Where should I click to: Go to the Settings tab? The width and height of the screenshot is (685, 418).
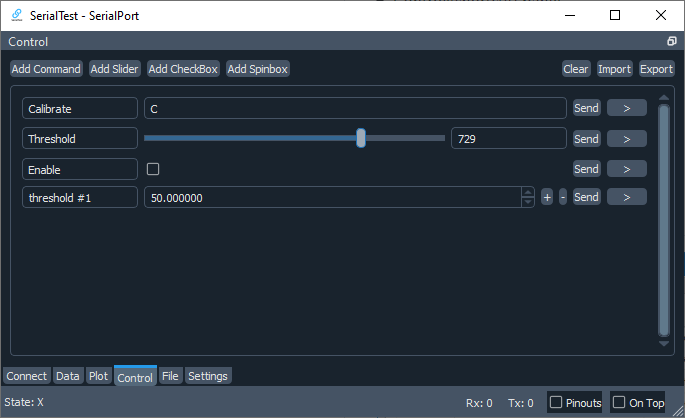[208, 376]
